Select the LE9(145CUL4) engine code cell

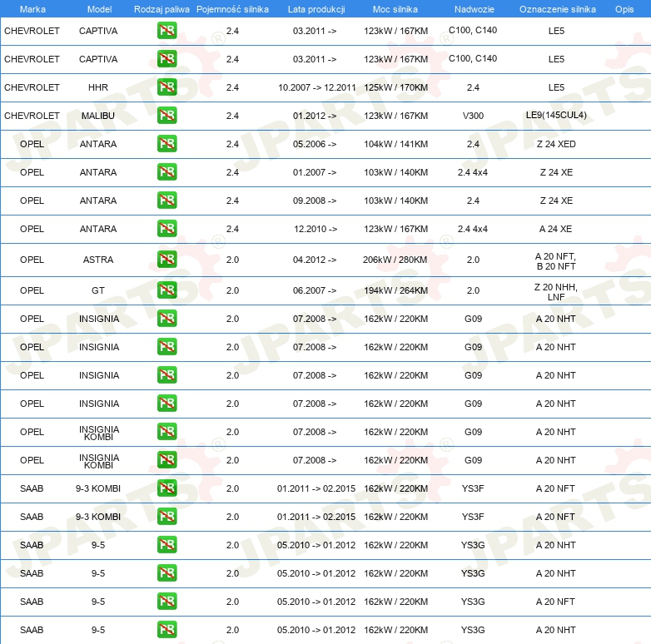[x=556, y=116]
